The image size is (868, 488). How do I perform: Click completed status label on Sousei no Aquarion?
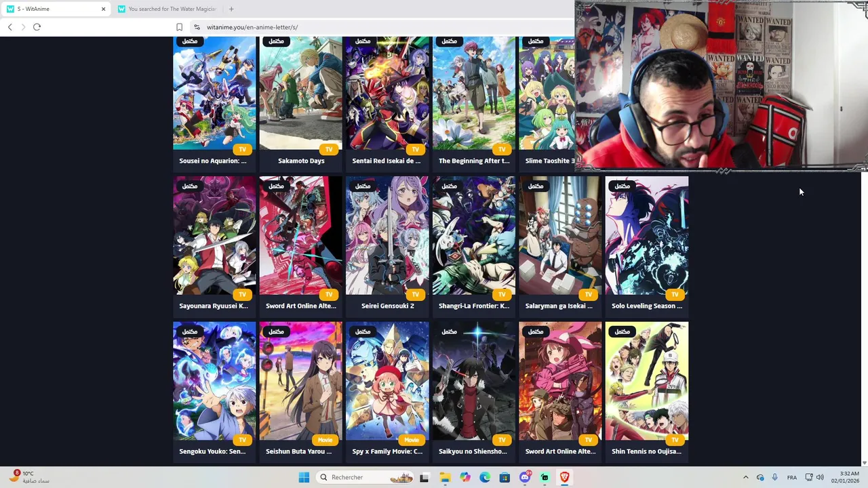click(190, 41)
